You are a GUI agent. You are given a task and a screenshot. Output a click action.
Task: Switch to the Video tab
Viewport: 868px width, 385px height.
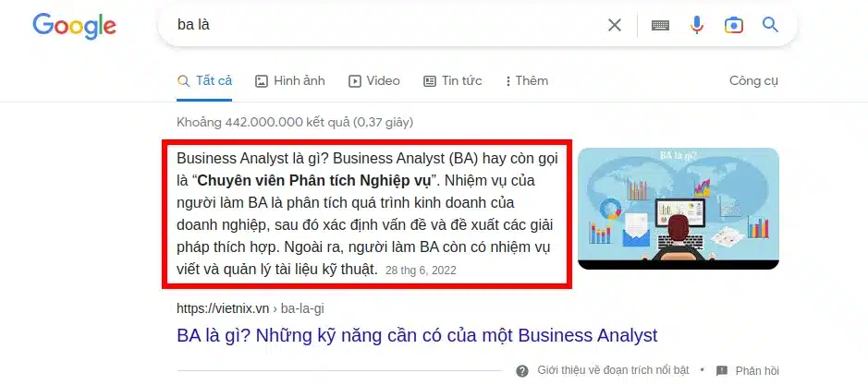coord(373,80)
